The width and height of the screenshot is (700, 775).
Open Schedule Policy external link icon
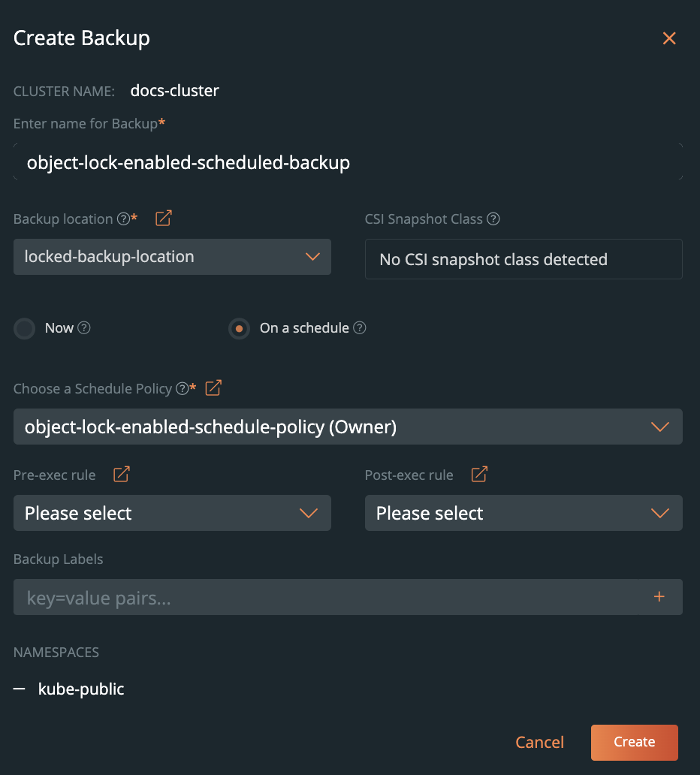(213, 388)
